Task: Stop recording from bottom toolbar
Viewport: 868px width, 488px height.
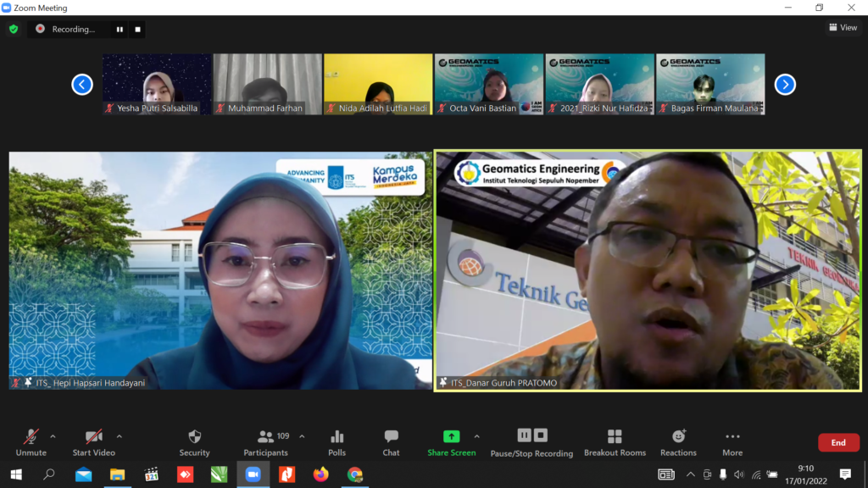Action: [541, 435]
